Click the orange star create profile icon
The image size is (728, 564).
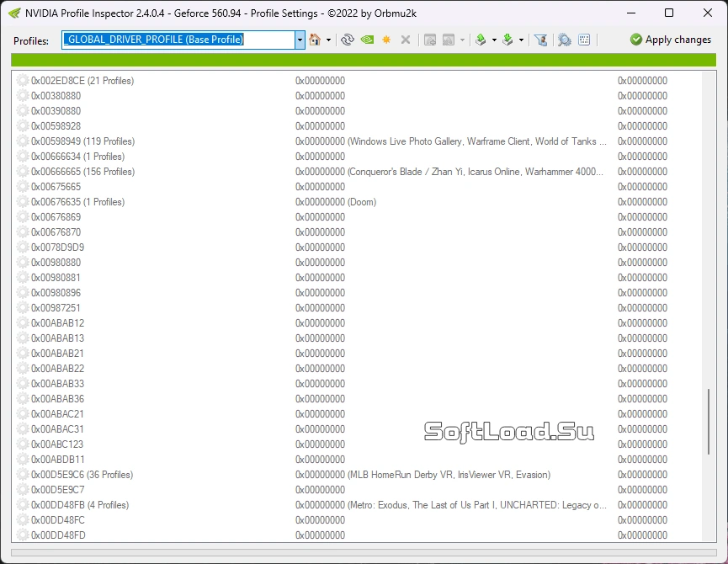click(x=386, y=40)
